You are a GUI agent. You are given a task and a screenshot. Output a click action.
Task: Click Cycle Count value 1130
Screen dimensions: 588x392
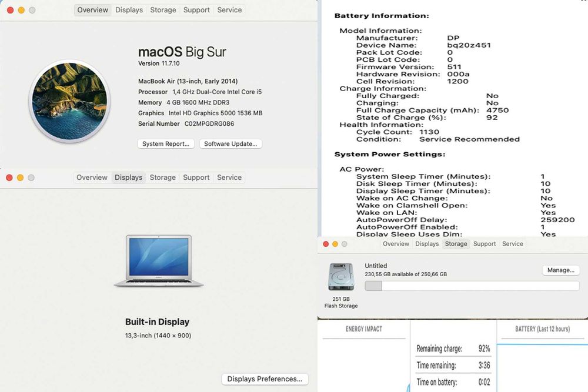pyautogui.click(x=429, y=132)
